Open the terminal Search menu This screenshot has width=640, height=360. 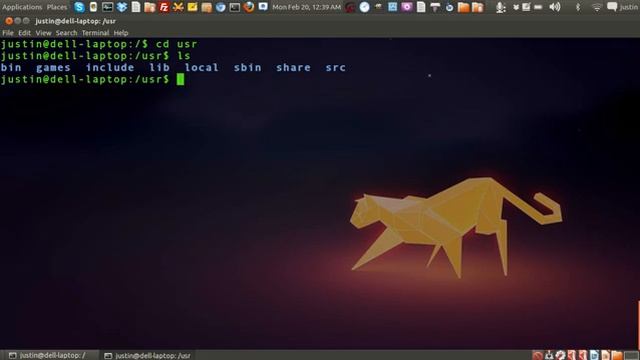click(66, 33)
